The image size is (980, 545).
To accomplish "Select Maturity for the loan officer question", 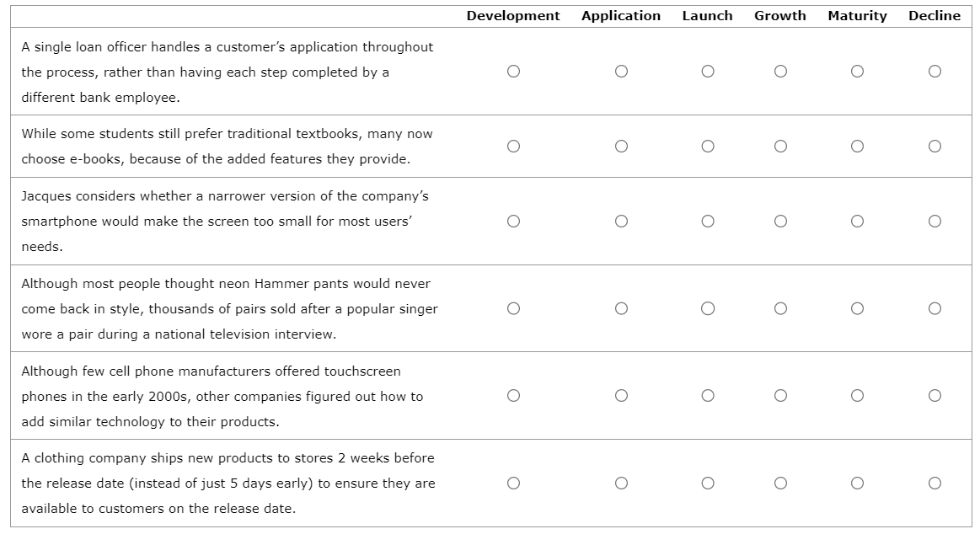I will 857,72.
